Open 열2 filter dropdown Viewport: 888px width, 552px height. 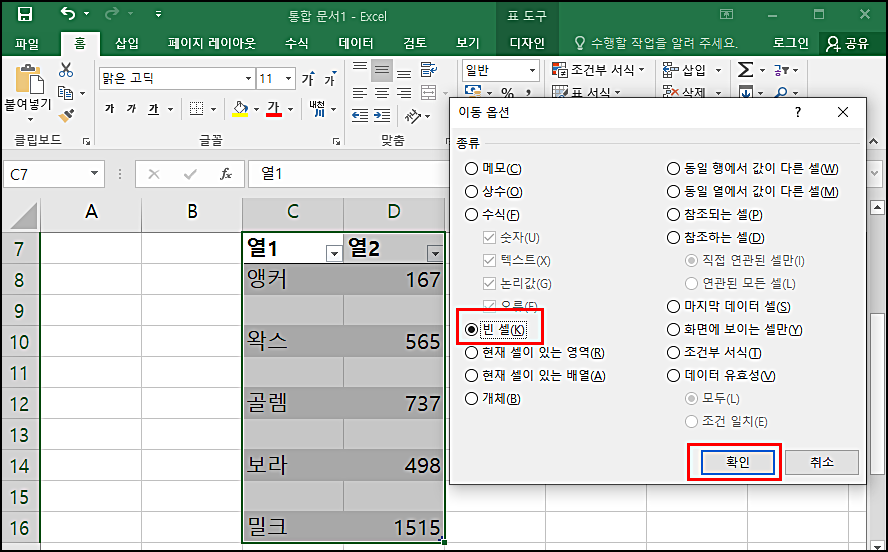[435, 254]
